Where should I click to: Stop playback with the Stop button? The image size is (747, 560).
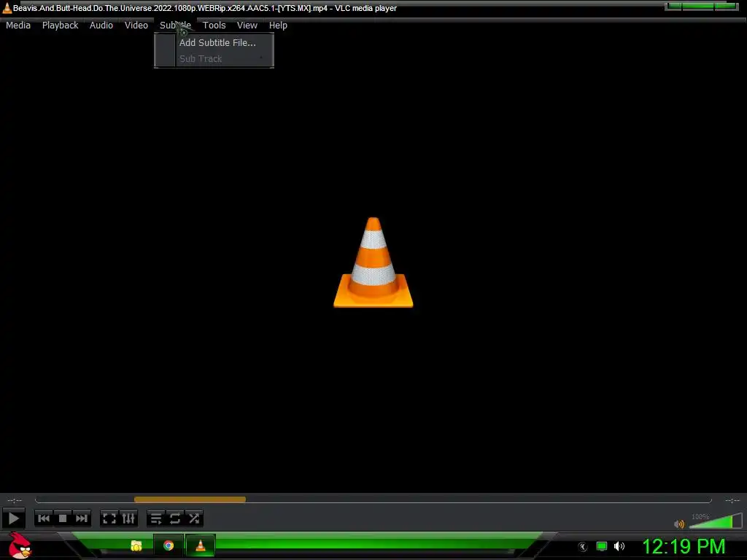[63, 518]
